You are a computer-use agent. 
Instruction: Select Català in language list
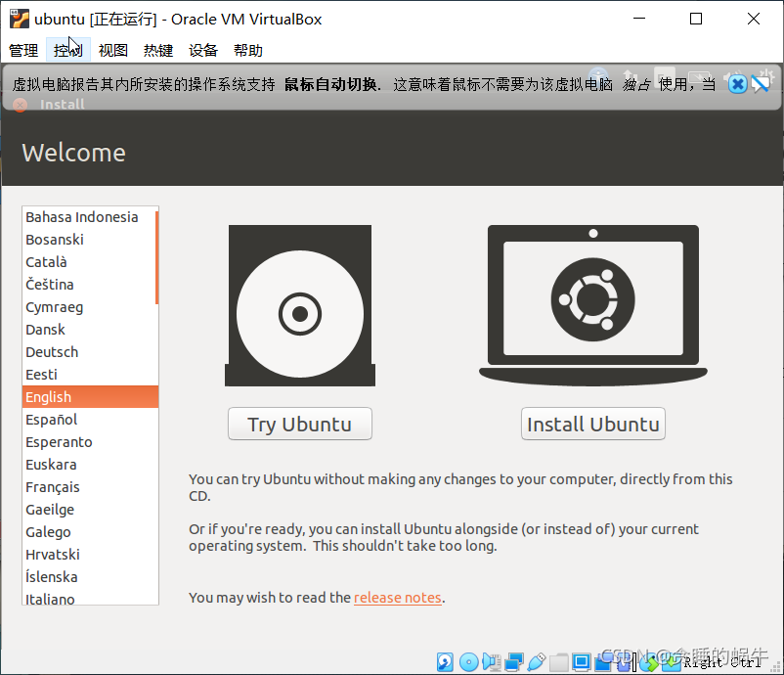pos(89,262)
